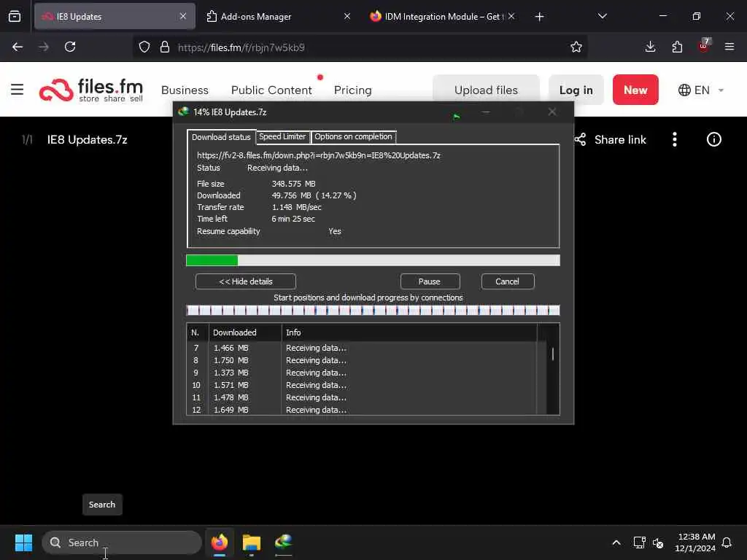Show file info with the circled i icon
This screenshot has height=560, width=747.
pyautogui.click(x=713, y=139)
